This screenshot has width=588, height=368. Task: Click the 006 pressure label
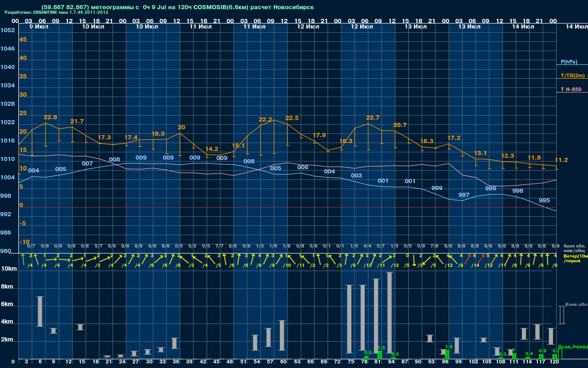coord(303,167)
